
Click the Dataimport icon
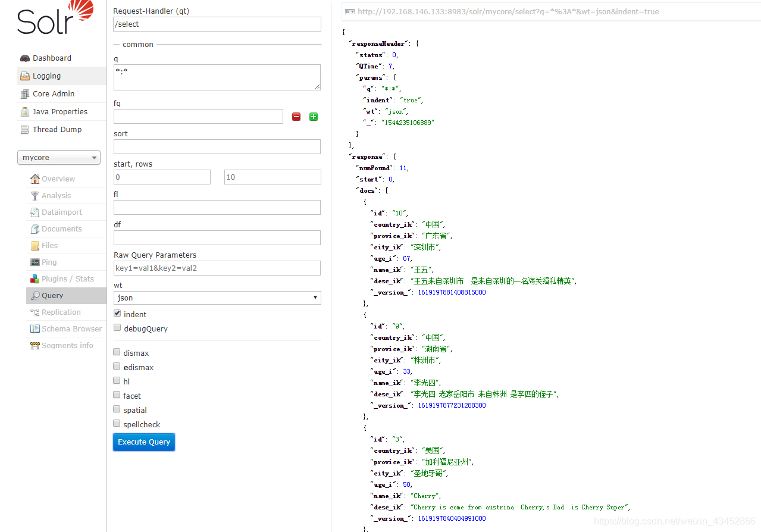coord(35,212)
